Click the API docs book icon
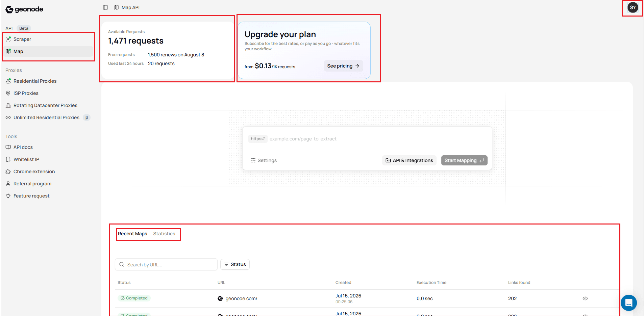Viewport: 644px width, 316px height. [8, 147]
